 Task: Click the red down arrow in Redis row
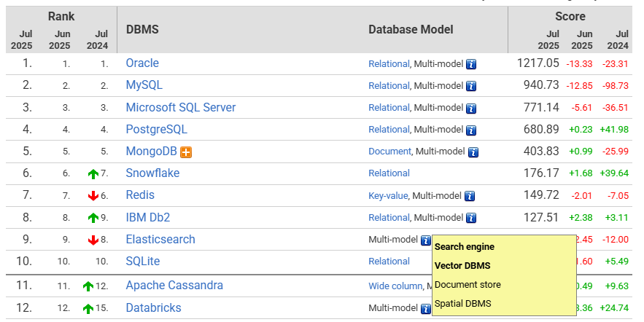(x=93, y=196)
